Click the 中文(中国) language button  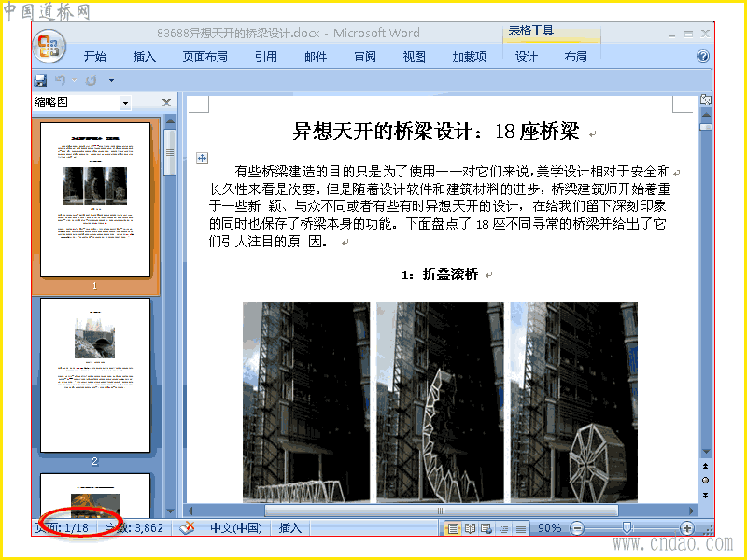coord(236,527)
